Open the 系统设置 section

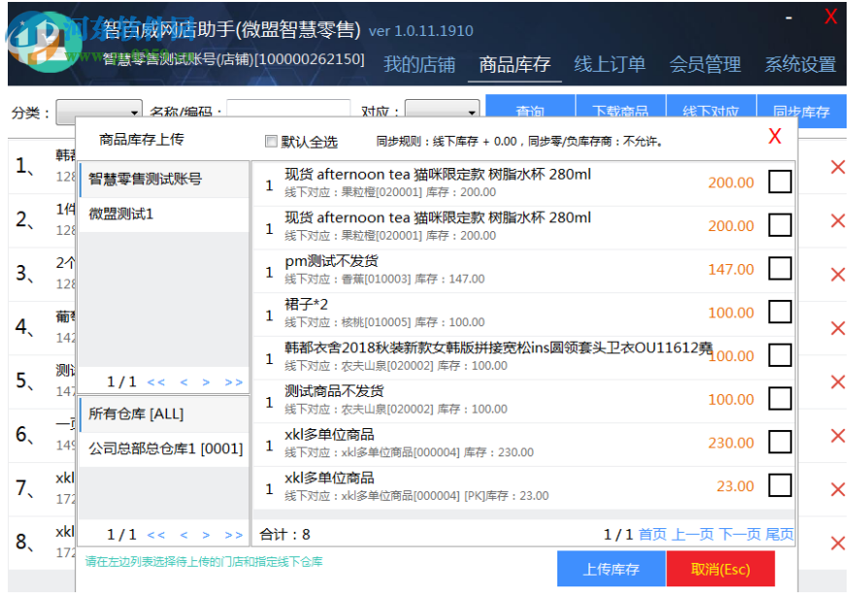[799, 65]
